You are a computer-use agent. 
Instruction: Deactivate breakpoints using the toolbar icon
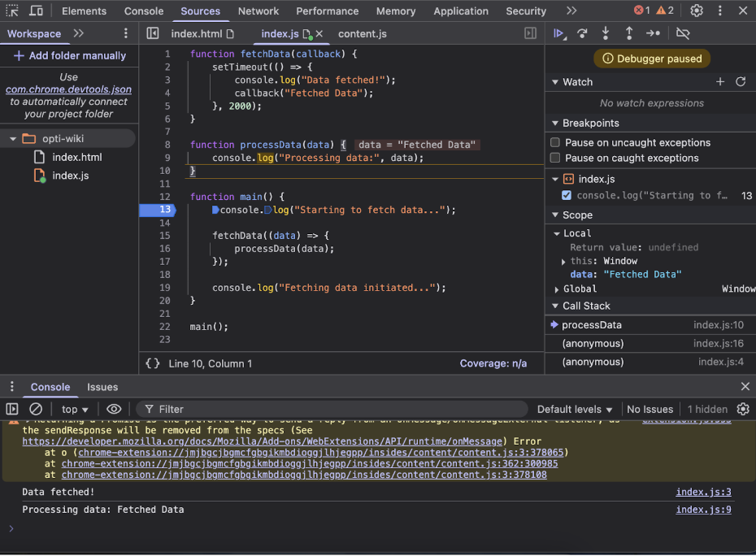[x=681, y=33]
